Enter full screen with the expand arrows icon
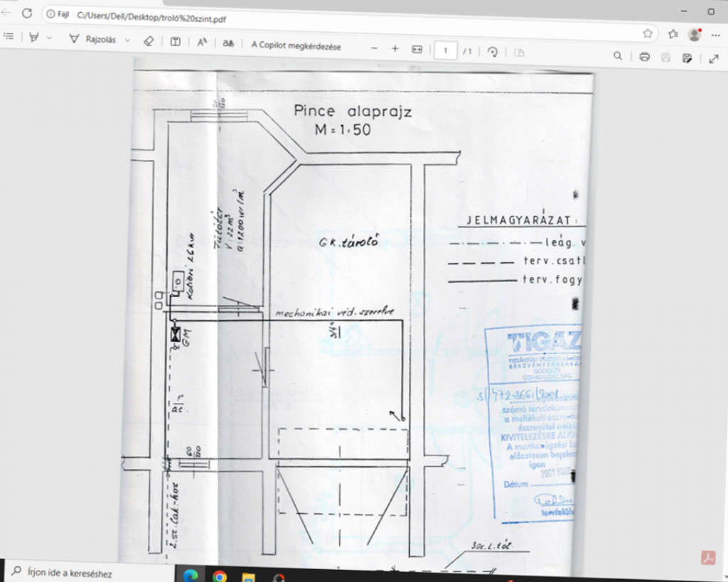Image resolution: width=728 pixels, height=582 pixels. 714,58
